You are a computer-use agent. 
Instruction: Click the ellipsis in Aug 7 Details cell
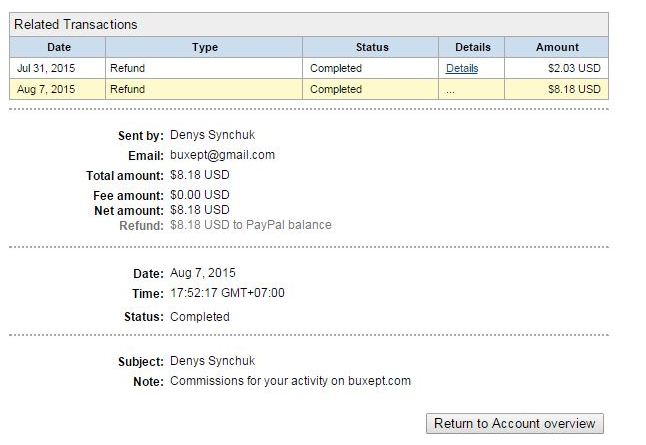point(451,89)
